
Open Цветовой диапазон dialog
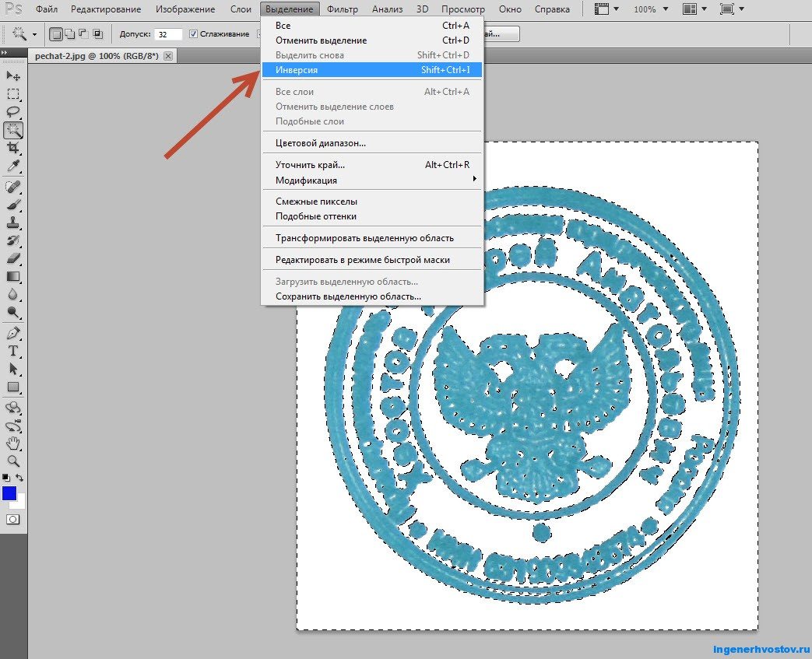(x=372, y=143)
